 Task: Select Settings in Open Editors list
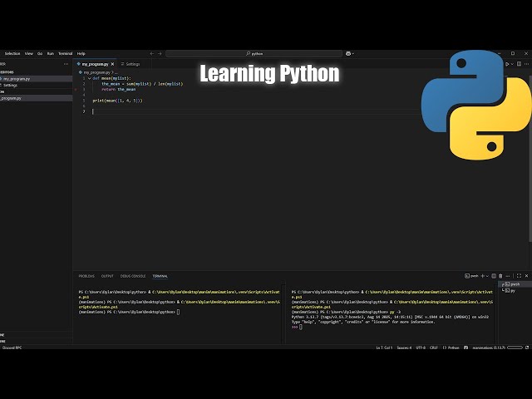[x=36, y=85]
